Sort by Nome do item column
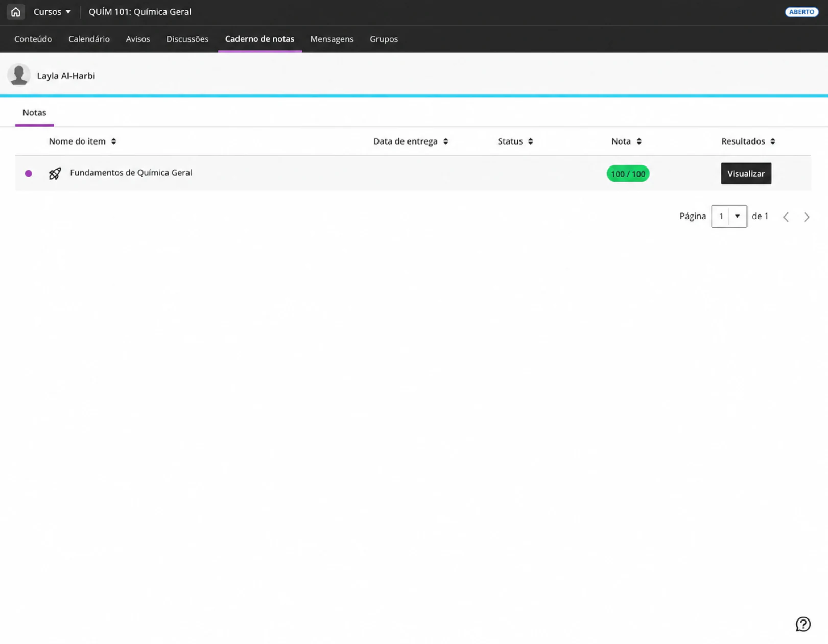The width and height of the screenshot is (828, 644). pos(82,141)
